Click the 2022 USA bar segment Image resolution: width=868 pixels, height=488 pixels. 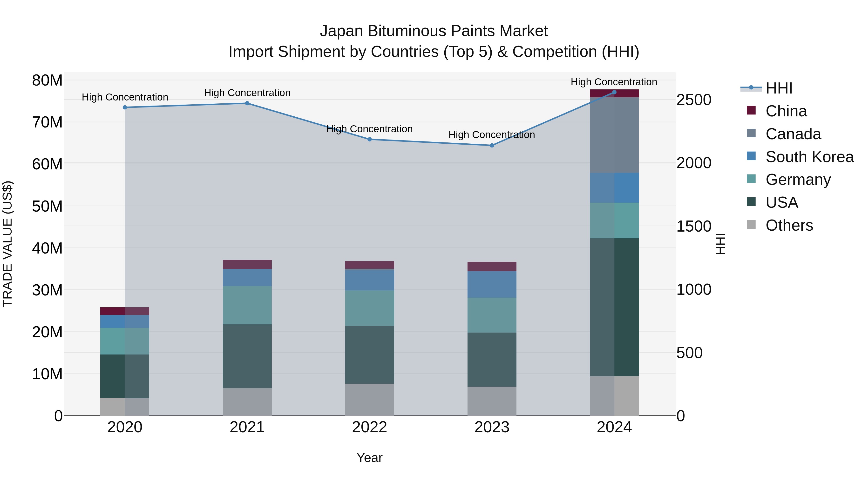(370, 355)
